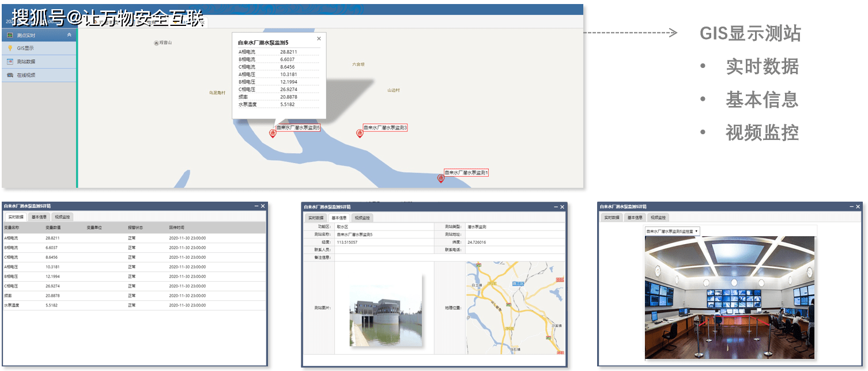868x371 pixels.
Task: Click the 自来水厂潜水泵监测5 map label
Action: (298, 128)
